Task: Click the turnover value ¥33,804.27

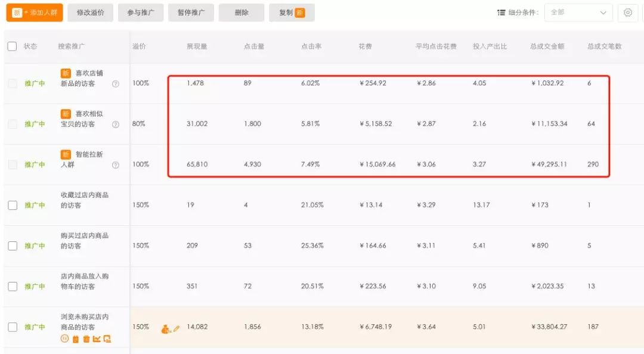Action: click(549, 327)
